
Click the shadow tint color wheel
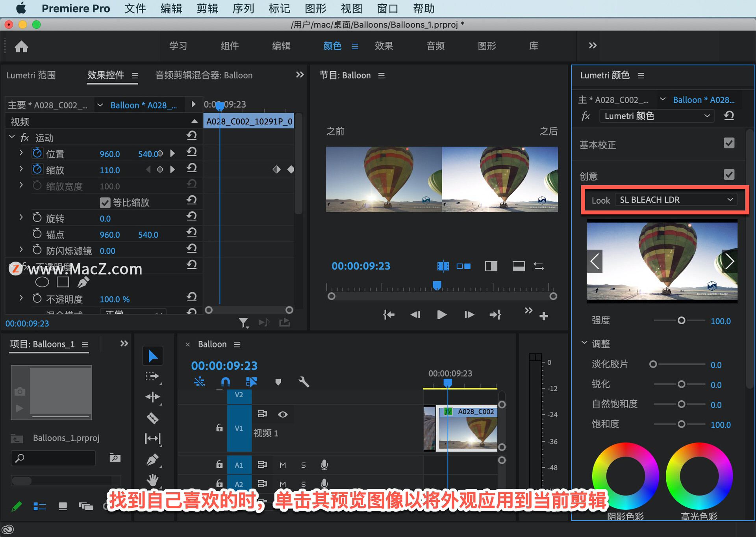click(625, 476)
